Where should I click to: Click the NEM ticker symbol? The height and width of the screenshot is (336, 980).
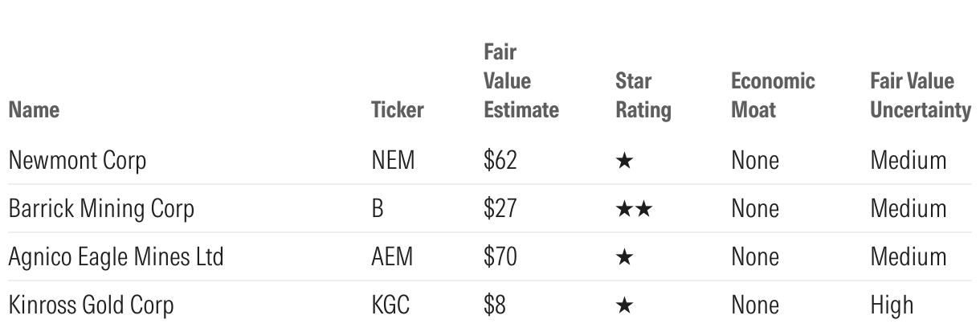(393, 161)
